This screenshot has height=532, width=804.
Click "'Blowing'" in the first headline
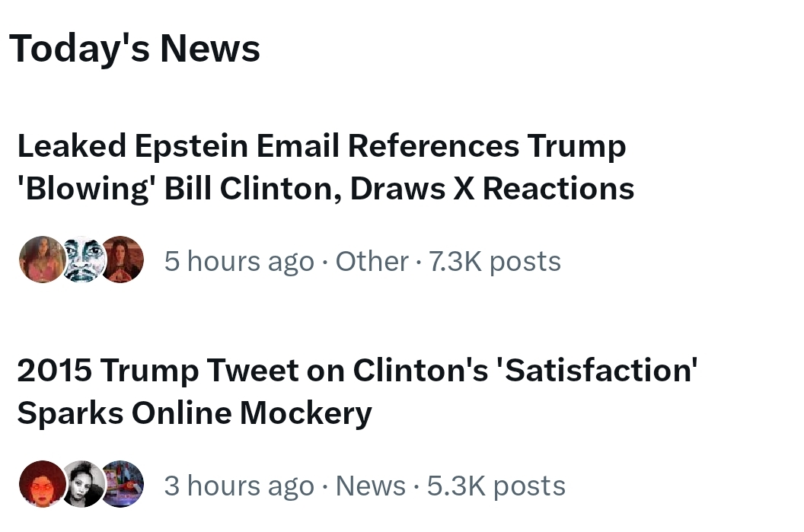(86, 189)
